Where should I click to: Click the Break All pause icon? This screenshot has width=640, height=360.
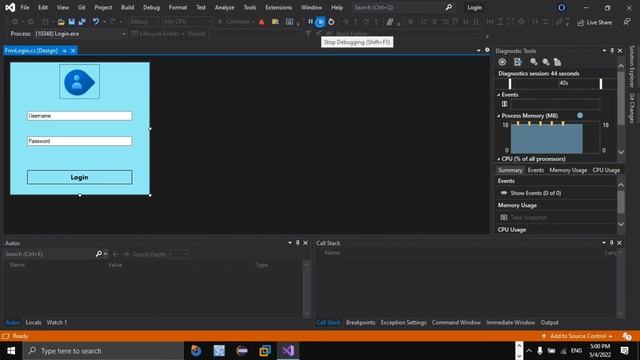(x=311, y=22)
